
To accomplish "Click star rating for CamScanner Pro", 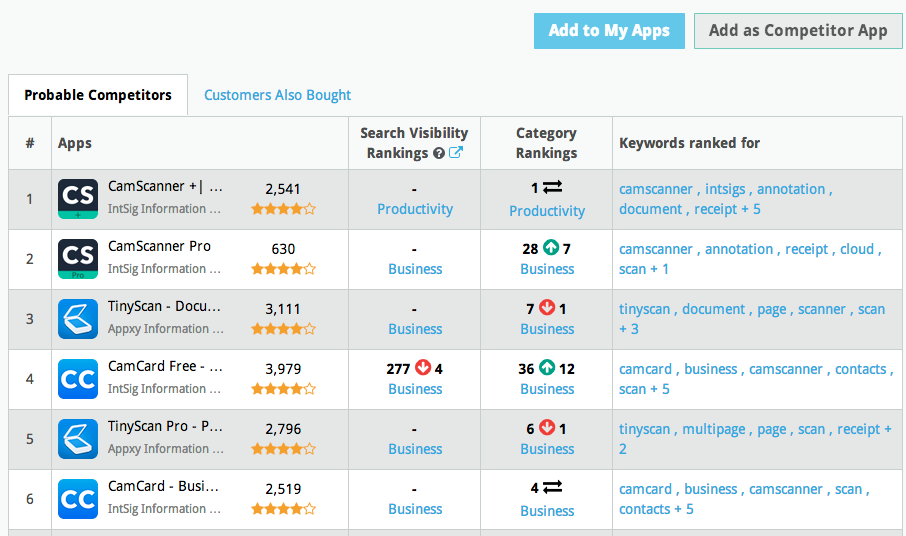I will [283, 269].
